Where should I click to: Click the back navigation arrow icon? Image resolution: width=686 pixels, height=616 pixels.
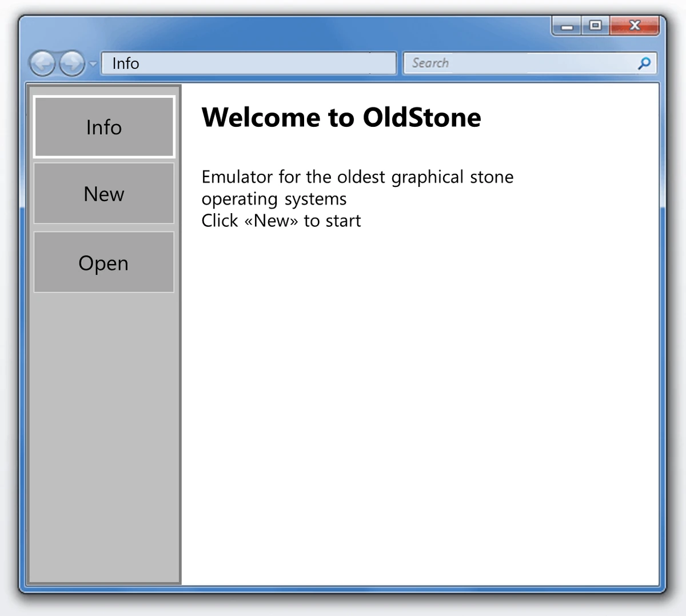coord(43,63)
